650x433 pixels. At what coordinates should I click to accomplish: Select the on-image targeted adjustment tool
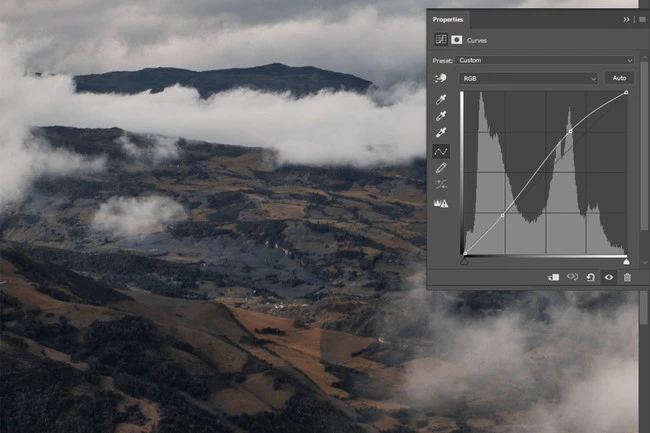point(440,78)
